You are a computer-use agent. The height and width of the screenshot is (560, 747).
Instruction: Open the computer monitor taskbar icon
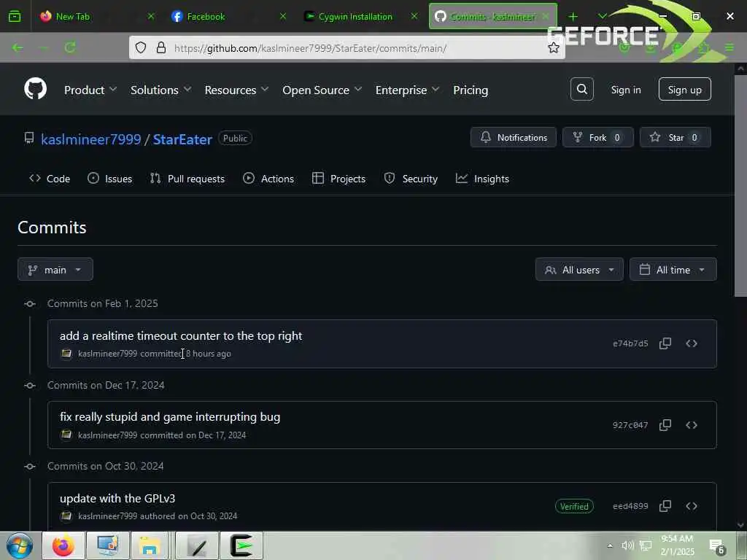pyautogui.click(x=108, y=545)
